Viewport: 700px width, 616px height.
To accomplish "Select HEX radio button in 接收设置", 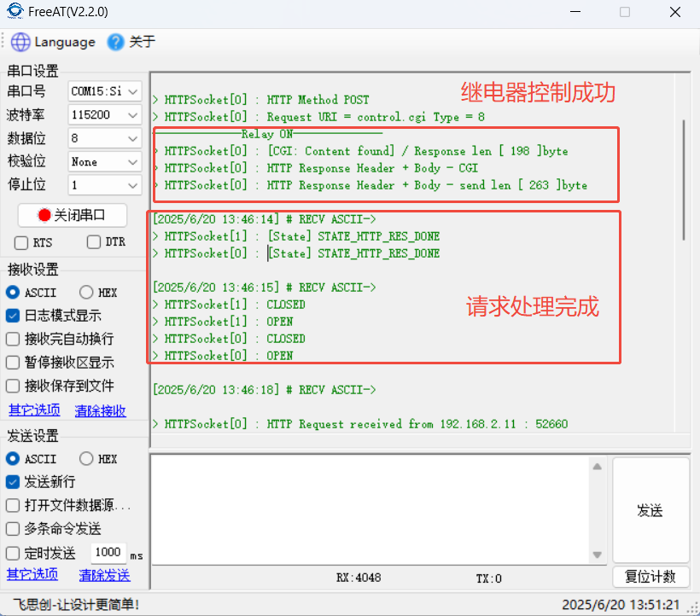I will coord(86,293).
